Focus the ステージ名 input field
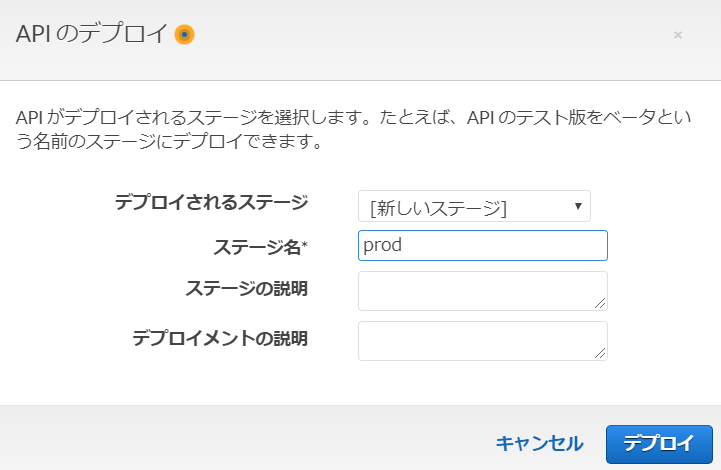 pyautogui.click(x=482, y=246)
